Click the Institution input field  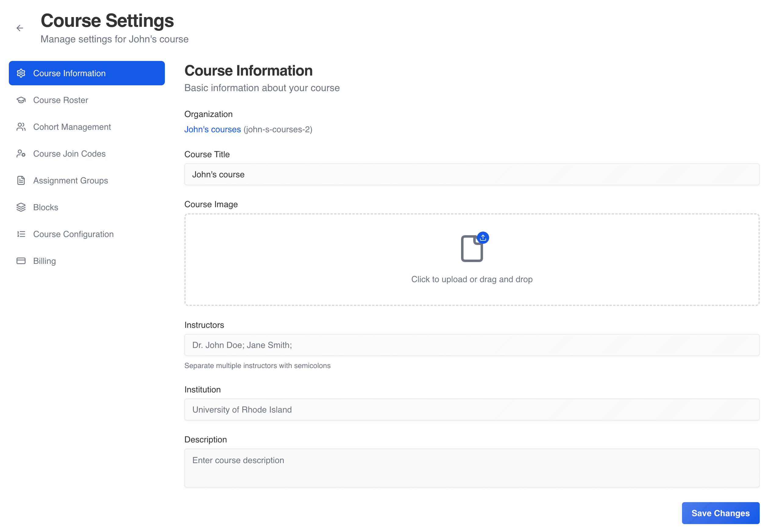tap(472, 410)
